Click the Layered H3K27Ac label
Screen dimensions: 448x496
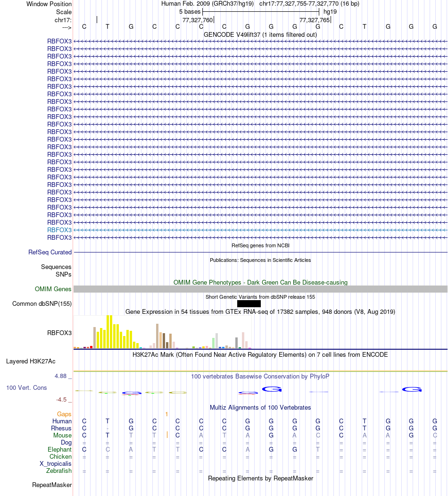[x=31, y=361]
